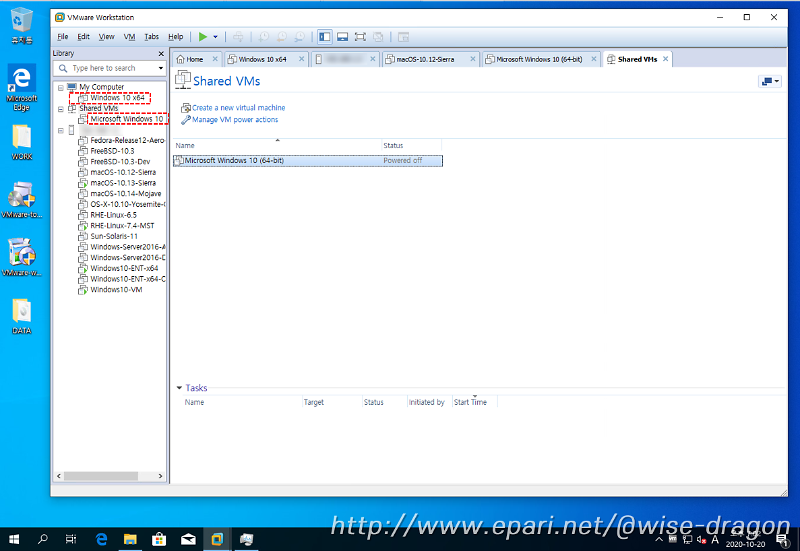The image size is (800, 551).
Task: Click the Revert to Snapshot toolbar icon
Action: coord(281,37)
